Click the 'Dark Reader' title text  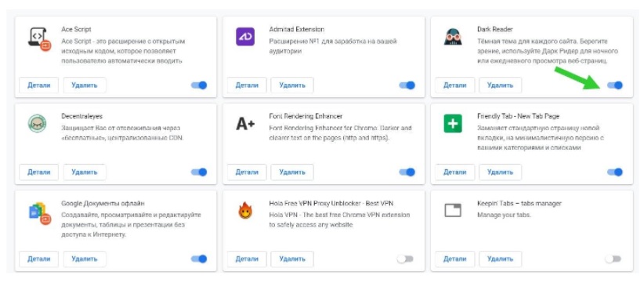495,30
